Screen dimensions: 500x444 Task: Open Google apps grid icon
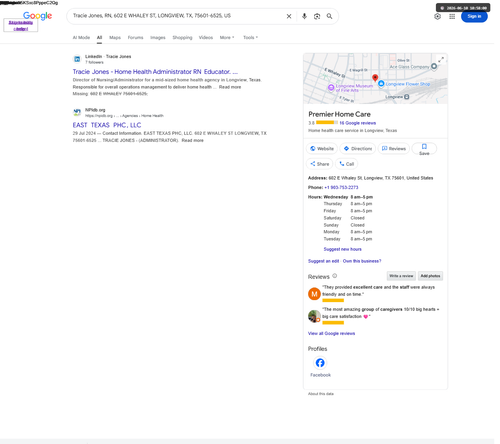click(x=452, y=16)
